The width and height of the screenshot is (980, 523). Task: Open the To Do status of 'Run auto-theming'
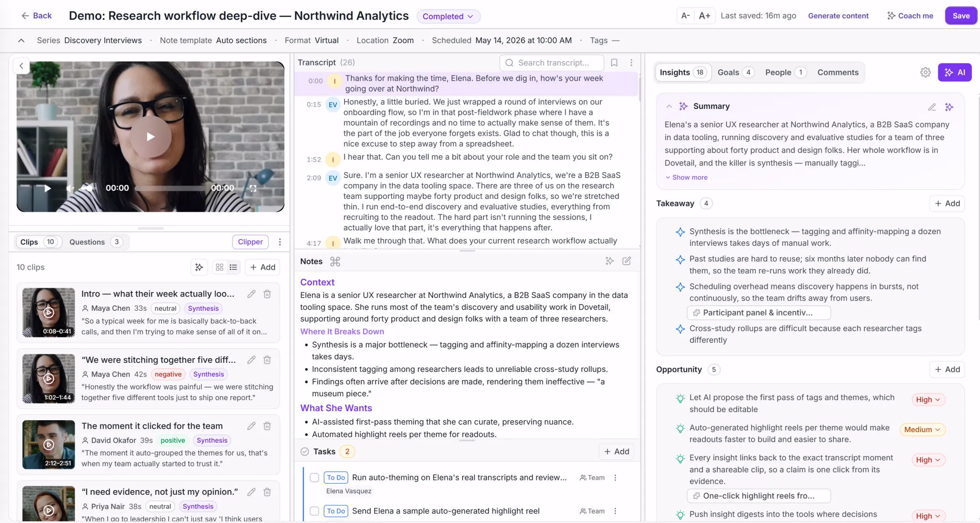click(x=336, y=478)
